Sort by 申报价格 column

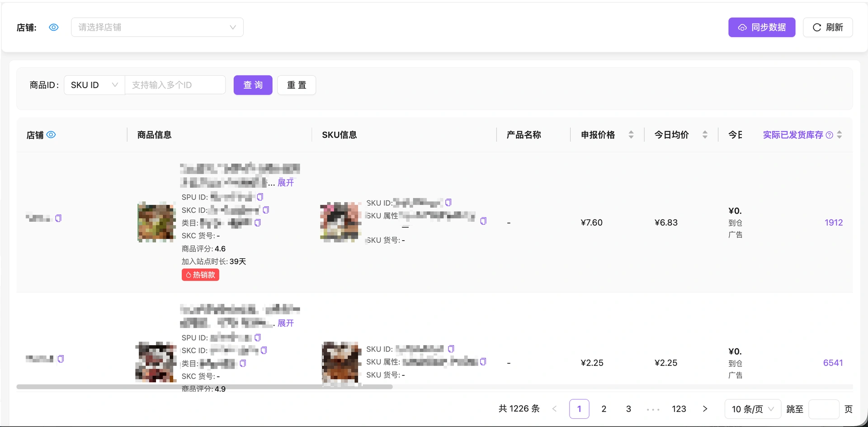[x=631, y=135]
